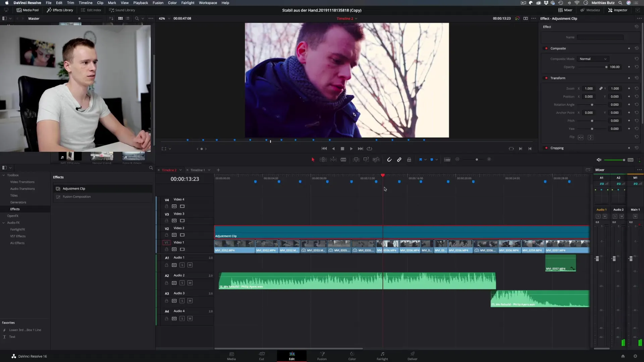
Task: Jump to last frame of timeline
Action: click(x=360, y=148)
